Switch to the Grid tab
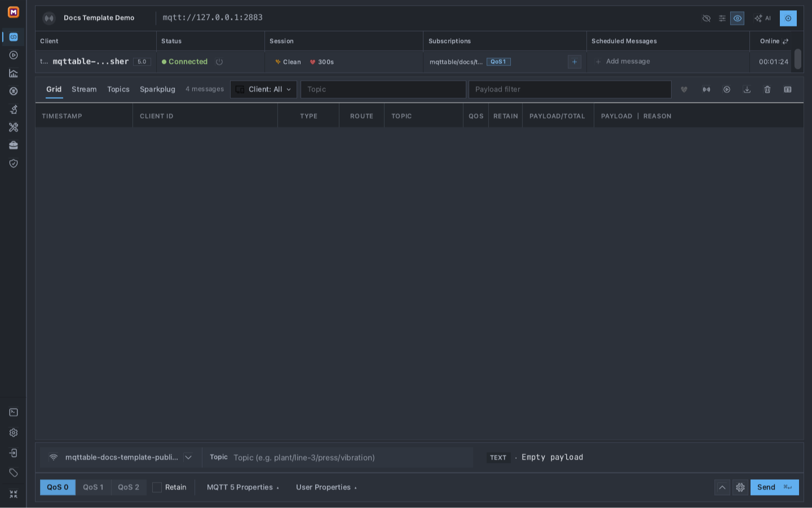The height and width of the screenshot is (508, 812). click(x=54, y=90)
